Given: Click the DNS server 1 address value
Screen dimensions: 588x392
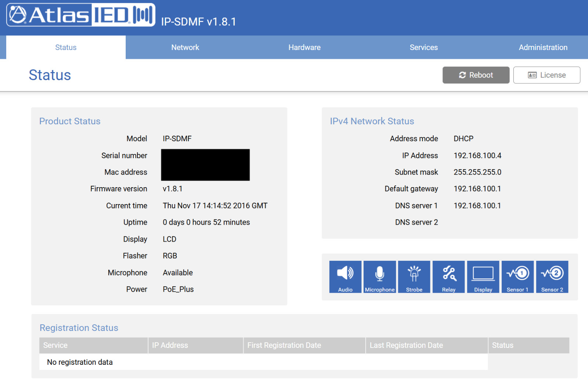Looking at the screenshot, I should [477, 206].
